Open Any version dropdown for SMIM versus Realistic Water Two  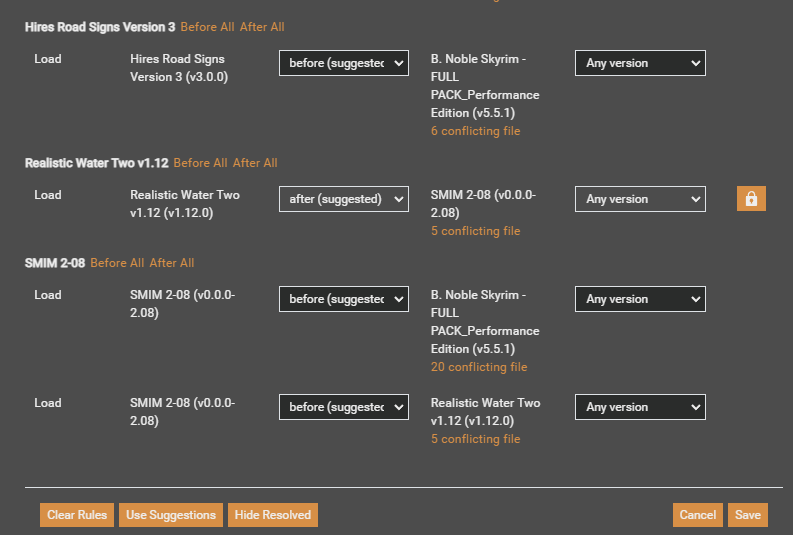click(x=640, y=407)
